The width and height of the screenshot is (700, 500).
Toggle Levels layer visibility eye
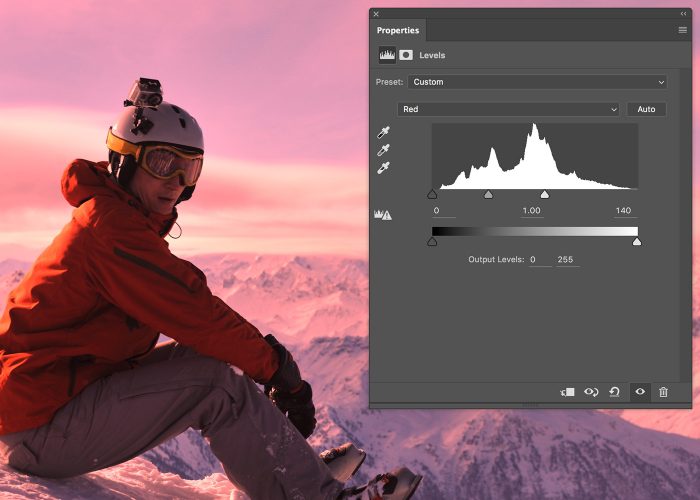pos(640,392)
